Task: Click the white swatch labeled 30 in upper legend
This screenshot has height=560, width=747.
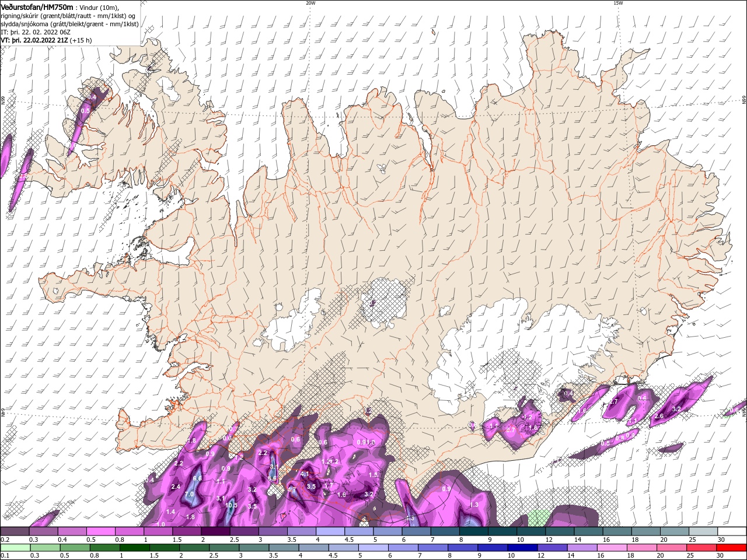Action: point(732,531)
